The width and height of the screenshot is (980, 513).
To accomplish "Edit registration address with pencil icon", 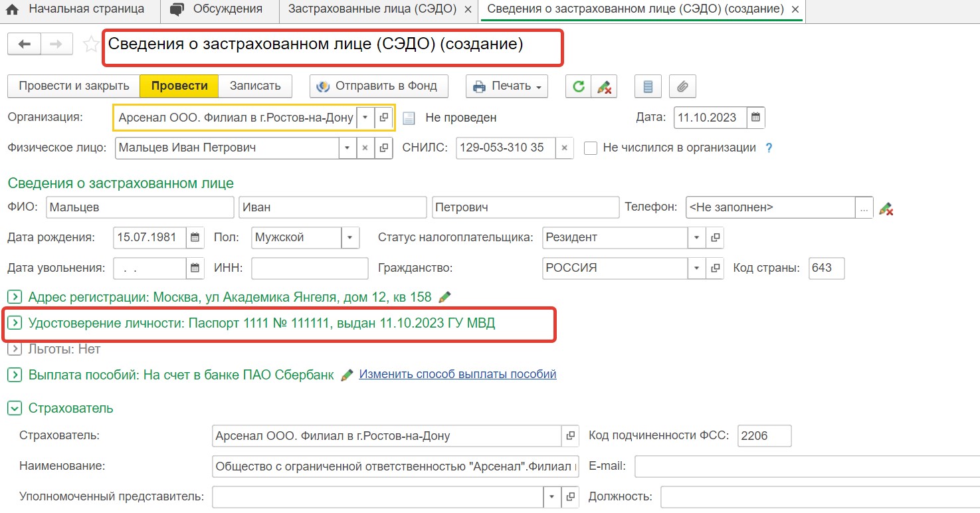I will tap(445, 297).
